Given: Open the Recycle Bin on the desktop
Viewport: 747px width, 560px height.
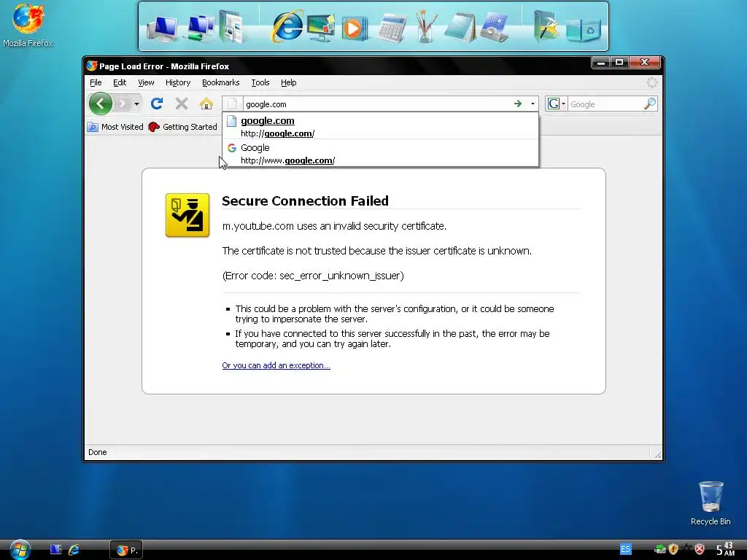Looking at the screenshot, I should tap(711, 503).
